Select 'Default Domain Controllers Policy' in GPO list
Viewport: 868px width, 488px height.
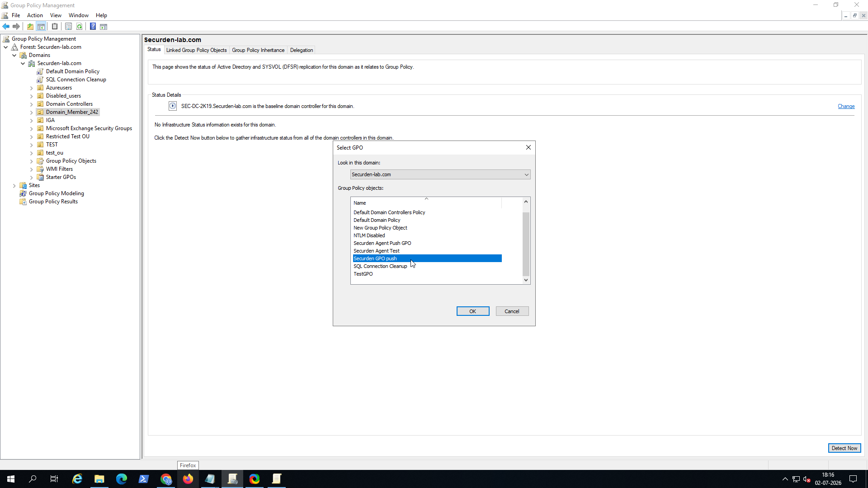coord(389,212)
